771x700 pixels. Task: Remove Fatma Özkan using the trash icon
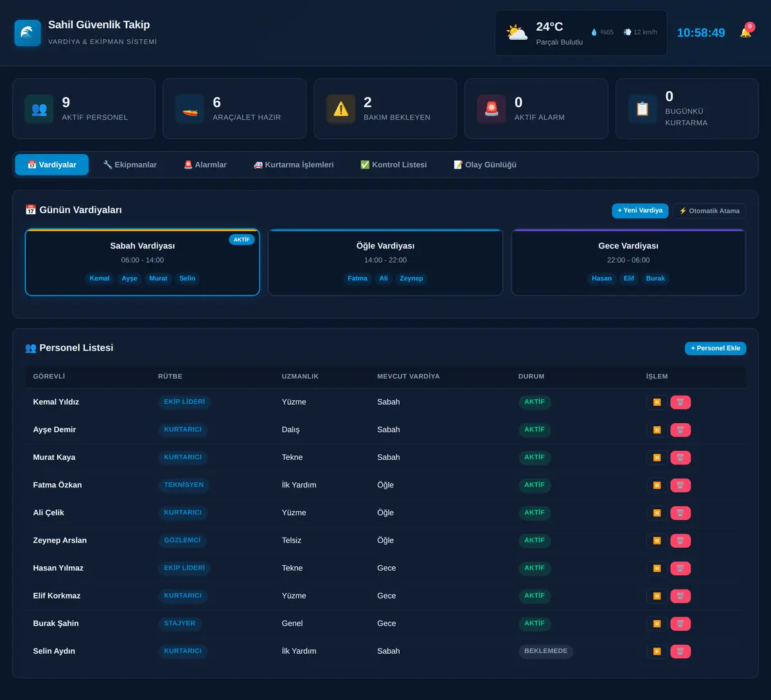click(680, 485)
